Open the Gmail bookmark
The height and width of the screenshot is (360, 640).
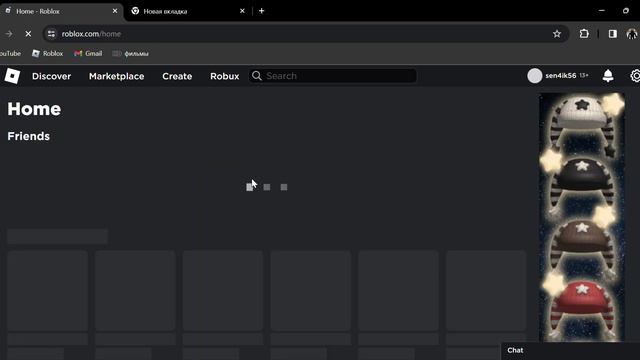click(88, 53)
